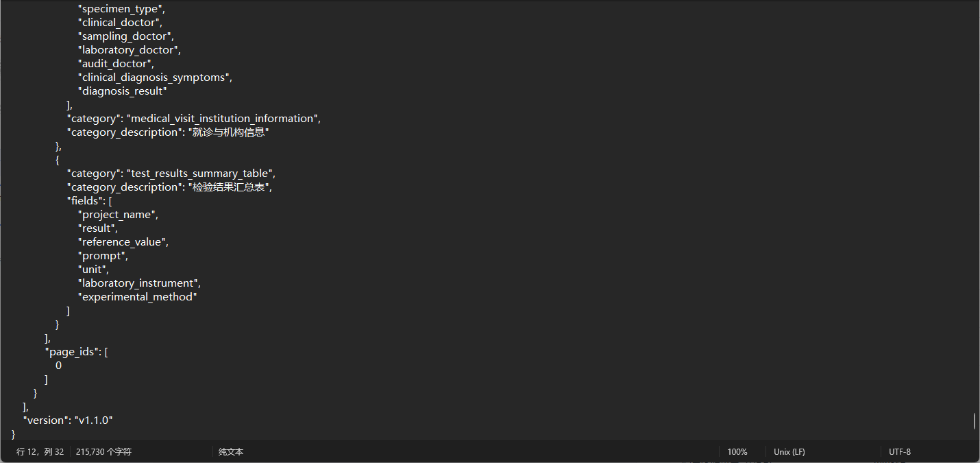This screenshot has width=980, height=463.
Task: Open the UTF-8 encoding selector
Action: point(900,452)
